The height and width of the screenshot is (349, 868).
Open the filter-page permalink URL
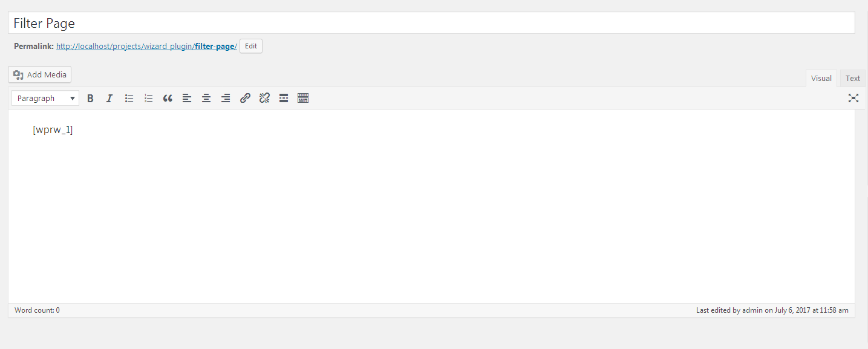[x=146, y=46]
